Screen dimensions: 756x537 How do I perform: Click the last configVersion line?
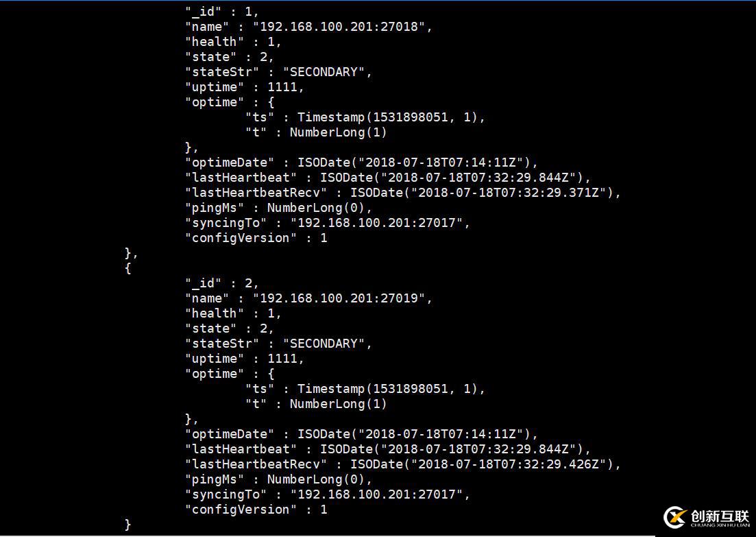pos(256,509)
